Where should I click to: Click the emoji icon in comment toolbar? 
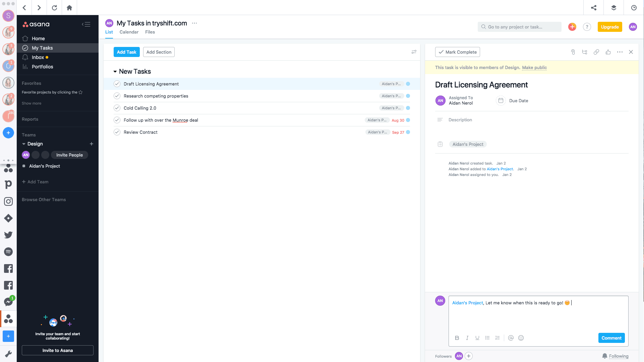coord(522,338)
